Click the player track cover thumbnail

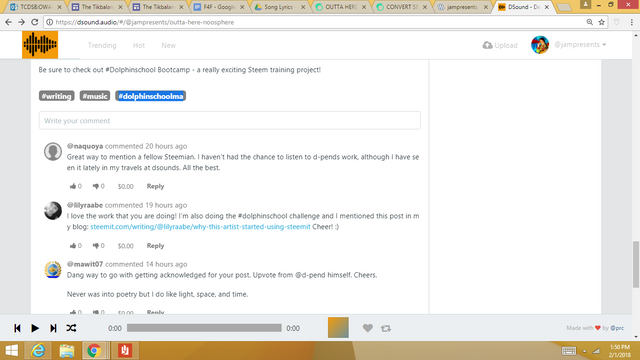point(338,328)
